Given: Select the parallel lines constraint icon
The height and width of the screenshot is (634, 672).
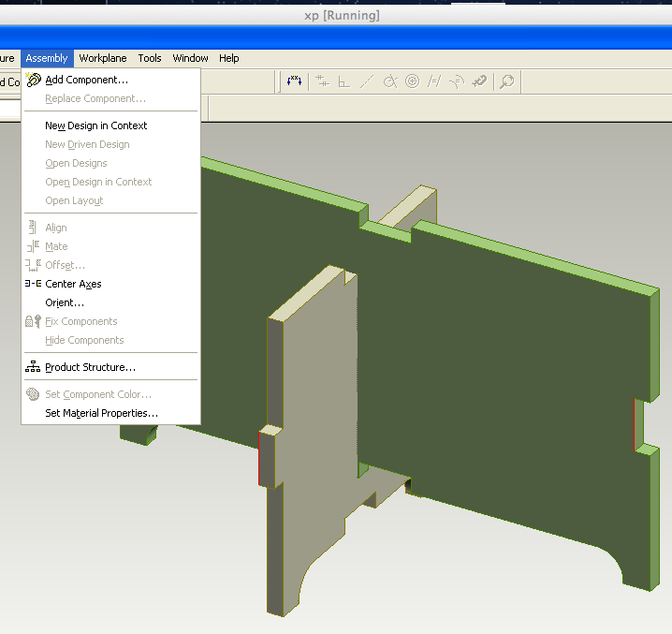Looking at the screenshot, I should (x=433, y=81).
